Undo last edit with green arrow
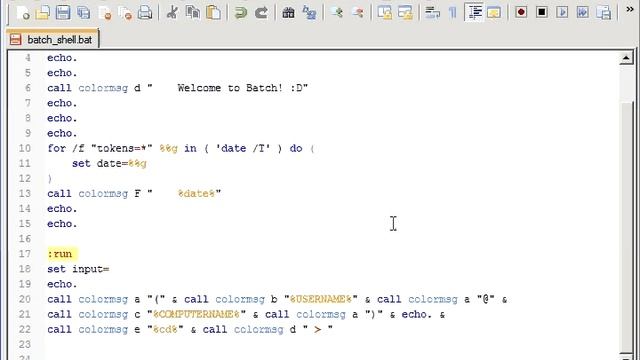This screenshot has height=360, width=640. point(241,13)
